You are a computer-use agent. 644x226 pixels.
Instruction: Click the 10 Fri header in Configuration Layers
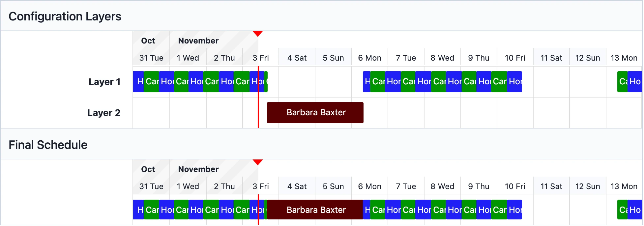pos(515,58)
